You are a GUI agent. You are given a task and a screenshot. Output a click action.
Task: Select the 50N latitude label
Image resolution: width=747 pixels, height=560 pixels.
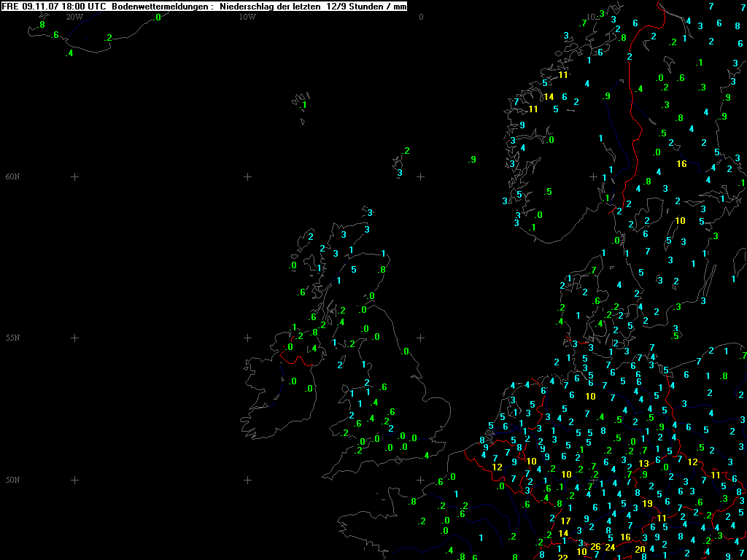pos(12,480)
